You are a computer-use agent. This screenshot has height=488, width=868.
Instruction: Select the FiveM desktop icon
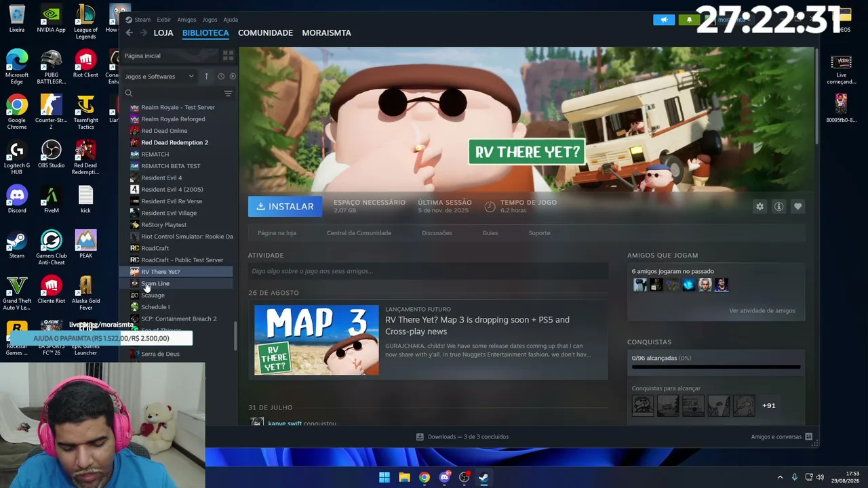pos(51,200)
